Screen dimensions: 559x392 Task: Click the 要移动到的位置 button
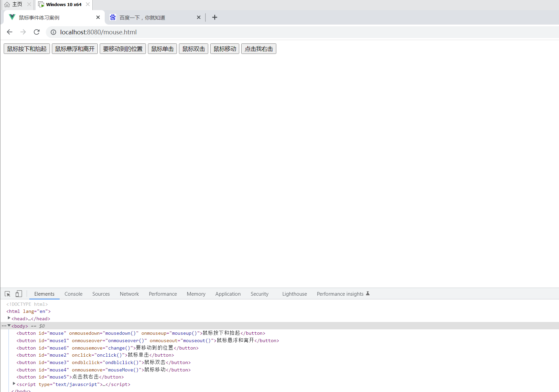tap(123, 49)
